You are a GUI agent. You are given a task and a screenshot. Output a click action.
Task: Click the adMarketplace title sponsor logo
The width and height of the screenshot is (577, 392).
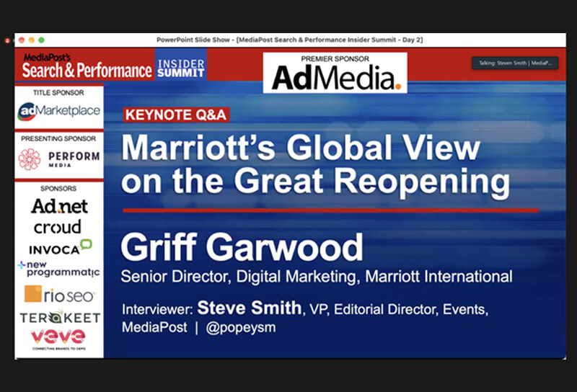click(59, 111)
